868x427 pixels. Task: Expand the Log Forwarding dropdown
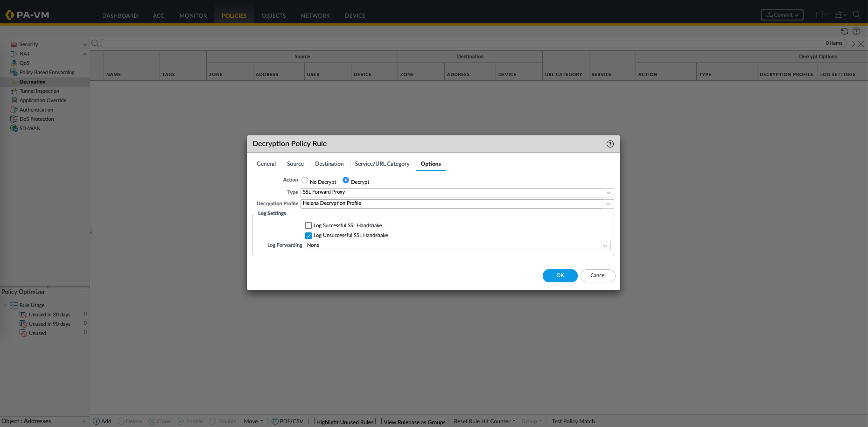pos(457,245)
